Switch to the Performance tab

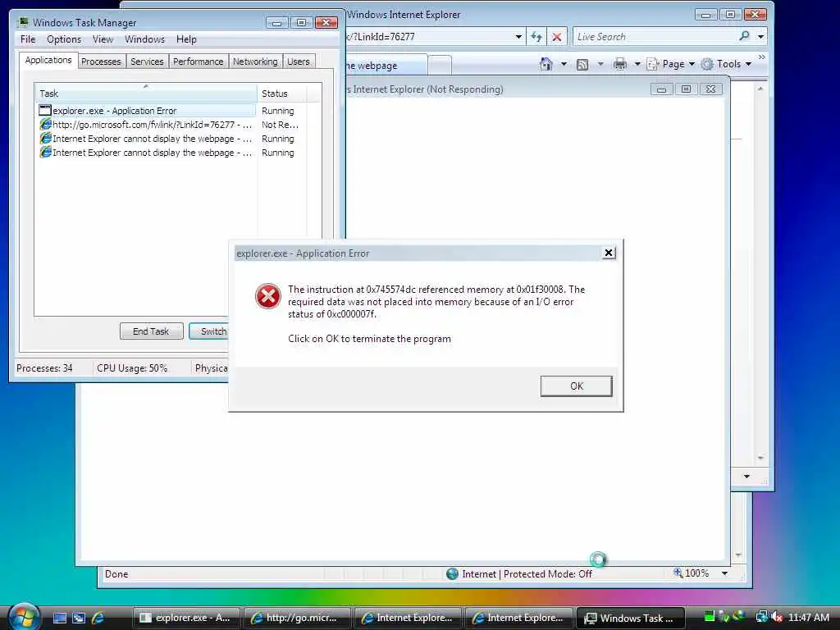click(198, 62)
